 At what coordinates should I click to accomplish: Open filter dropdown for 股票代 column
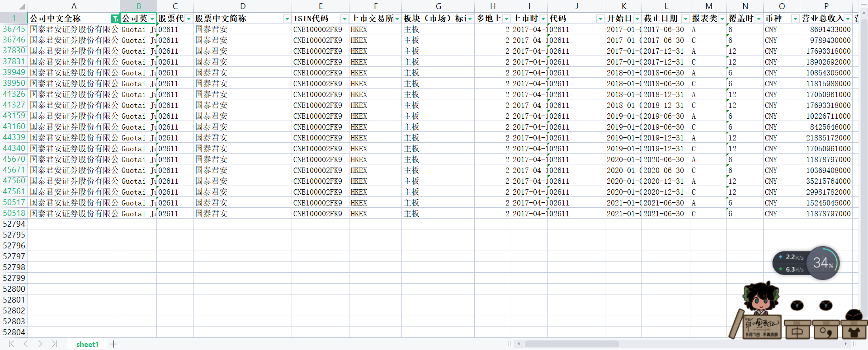tap(189, 19)
